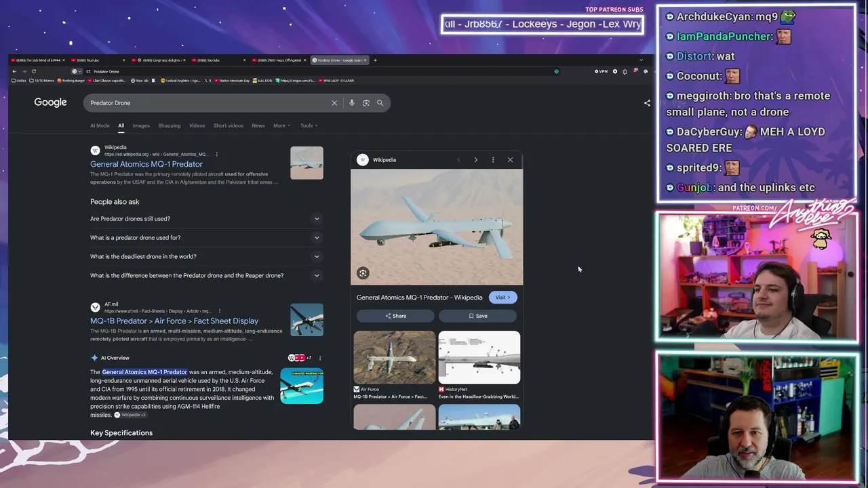
Task: Share the search results page
Action: point(647,103)
